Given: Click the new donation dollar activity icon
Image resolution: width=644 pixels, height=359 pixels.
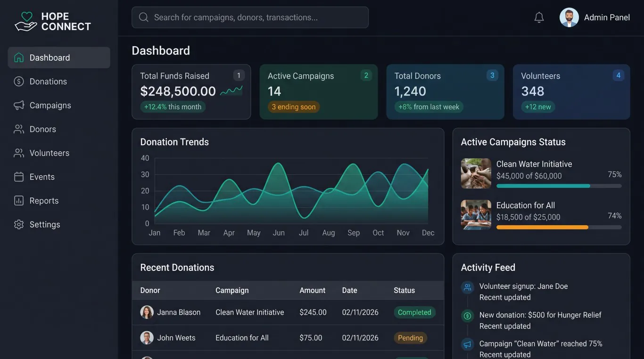Looking at the screenshot, I should click(x=468, y=316).
